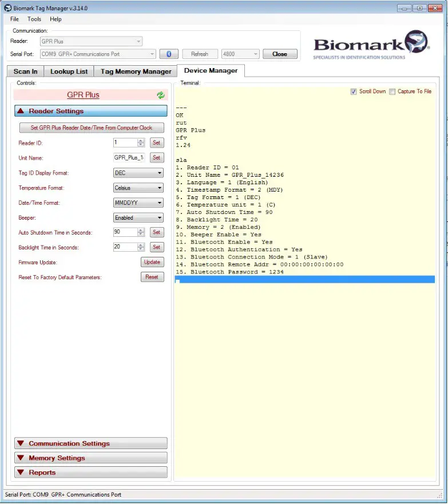
Task: Click the Auto Shutdown value field showing 90
Action: pyautogui.click(x=126, y=232)
